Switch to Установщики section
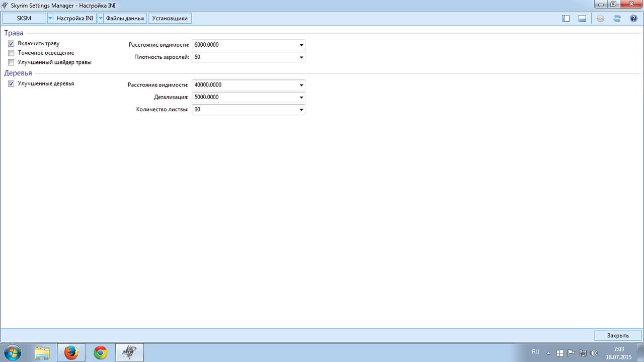Image resolution: width=644 pixels, height=362 pixels. click(170, 19)
